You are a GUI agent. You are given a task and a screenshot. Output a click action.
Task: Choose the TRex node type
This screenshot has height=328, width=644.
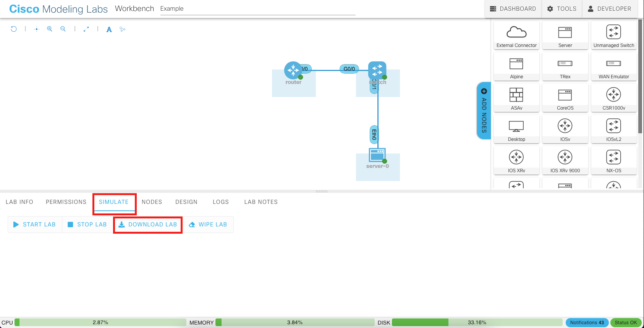565,66
